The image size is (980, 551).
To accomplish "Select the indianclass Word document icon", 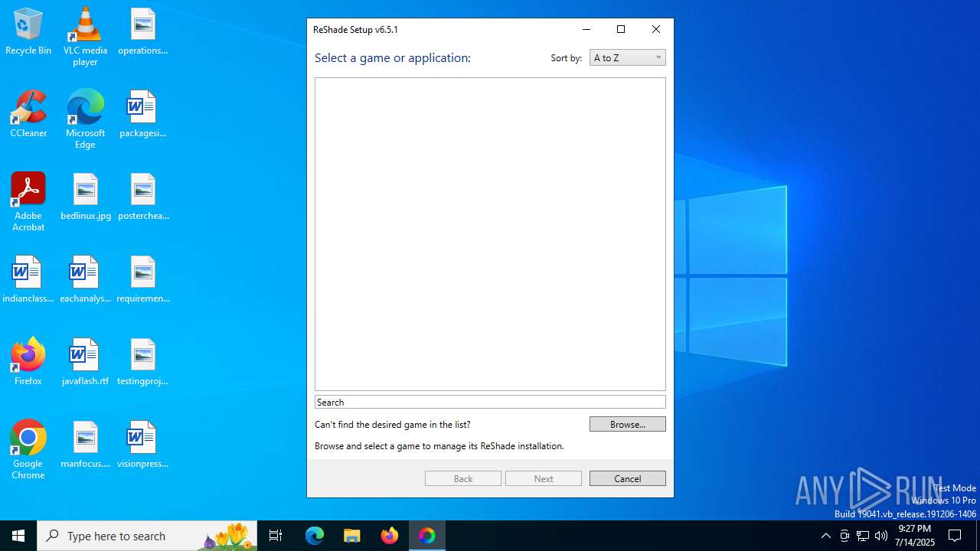I will point(28,280).
